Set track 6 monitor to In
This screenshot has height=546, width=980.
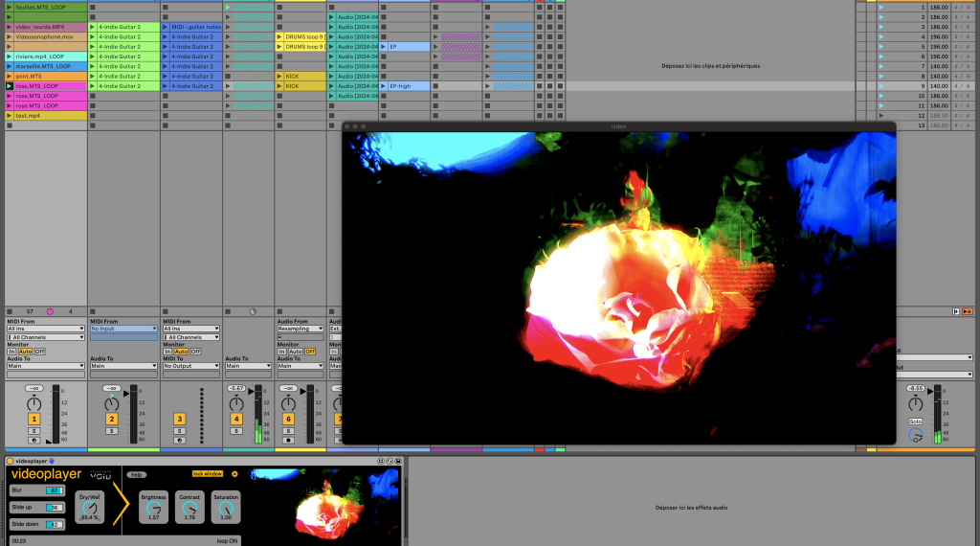pyautogui.click(x=282, y=352)
